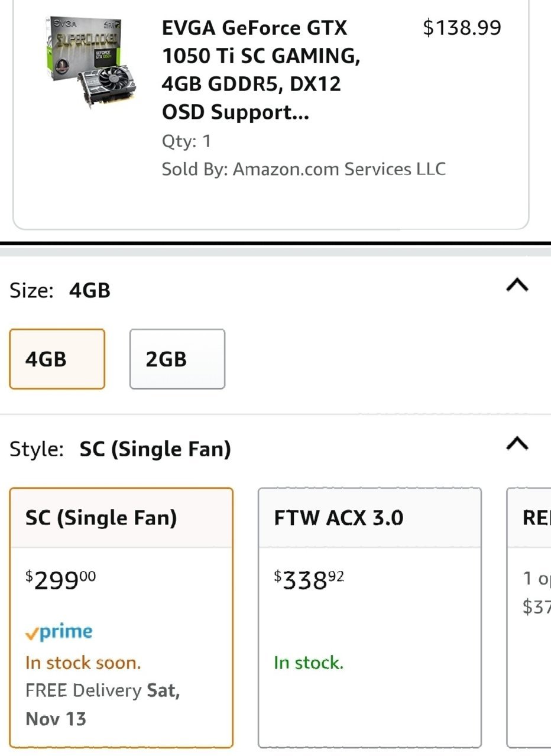551x756 pixels.
Task: Click the green In stock label
Action: pyautogui.click(x=309, y=663)
